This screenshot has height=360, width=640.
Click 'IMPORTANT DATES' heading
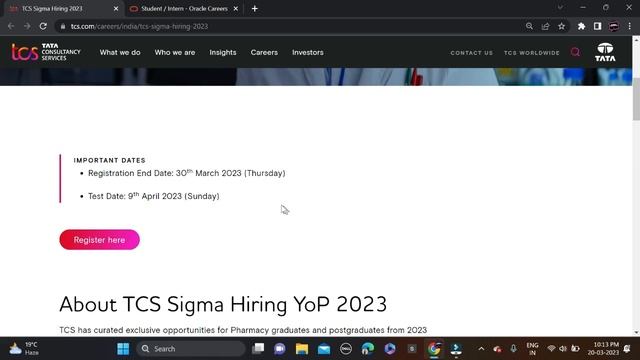(109, 160)
